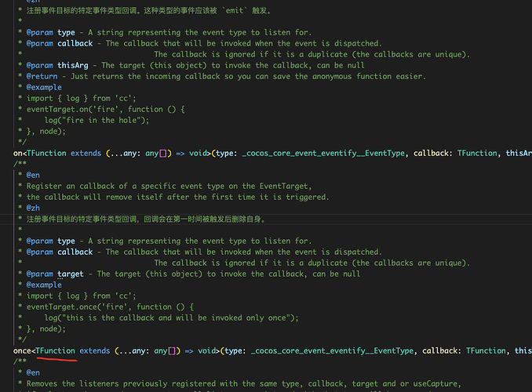Click 'void' return type in the on signature
Screen dimensions: 532x392
point(198,154)
